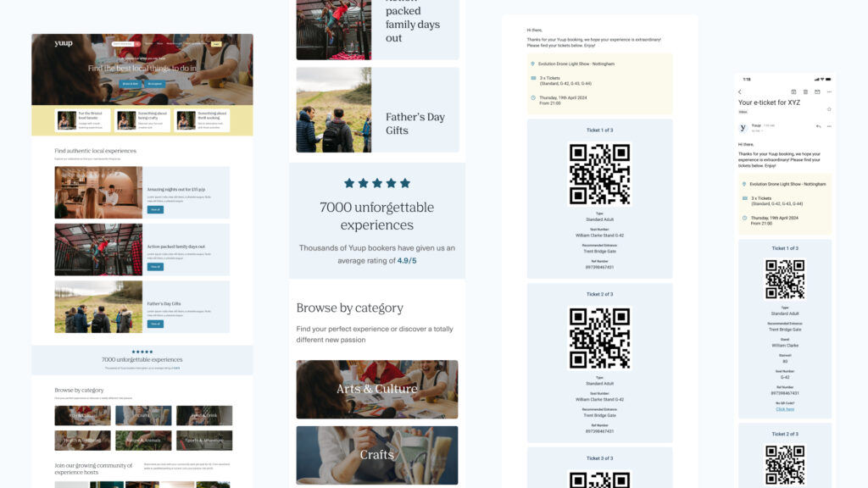Open the top three-dot menu in the mobile email

pyautogui.click(x=829, y=91)
